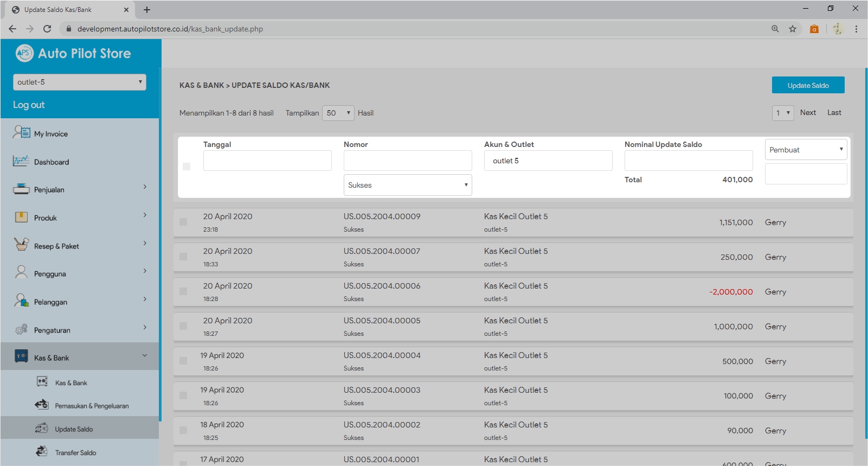The width and height of the screenshot is (868, 466).
Task: Click the Log out link
Action: click(x=29, y=105)
